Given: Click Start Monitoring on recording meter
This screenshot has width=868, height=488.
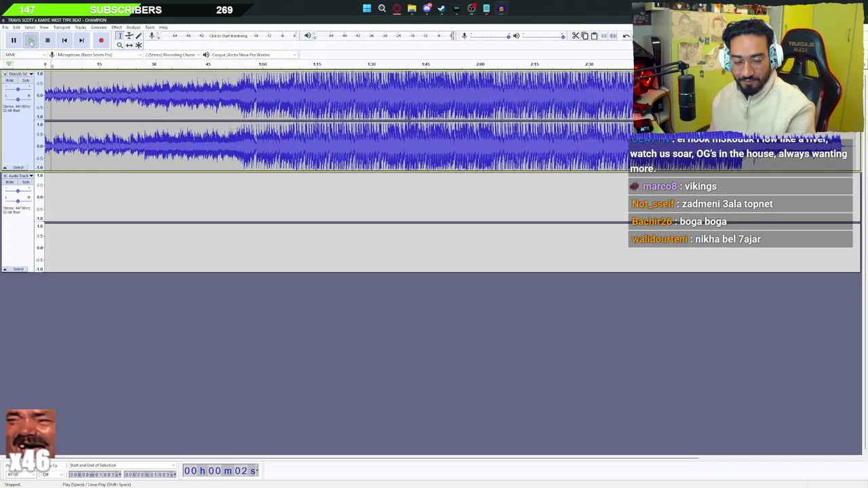Looking at the screenshot, I should 228,36.
